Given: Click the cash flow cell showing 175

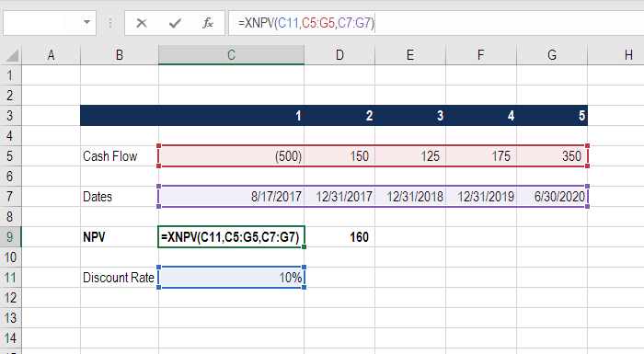Looking at the screenshot, I should [481, 156].
